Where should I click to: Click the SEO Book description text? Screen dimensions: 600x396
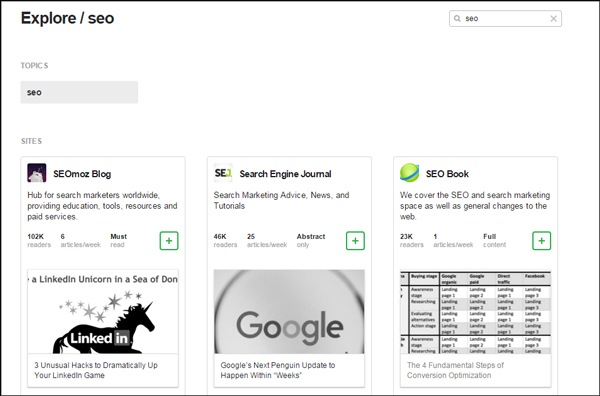pyautogui.click(x=475, y=206)
